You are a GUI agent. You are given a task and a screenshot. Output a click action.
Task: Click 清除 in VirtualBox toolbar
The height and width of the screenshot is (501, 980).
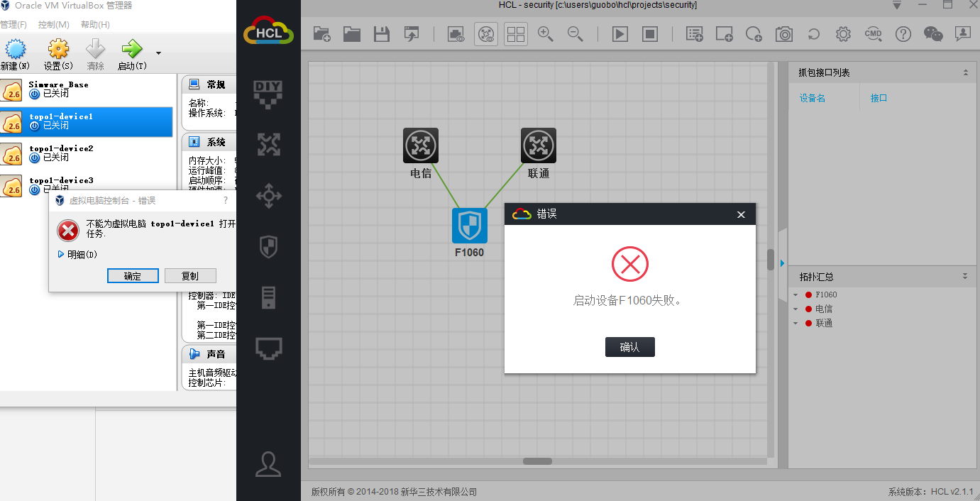95,55
